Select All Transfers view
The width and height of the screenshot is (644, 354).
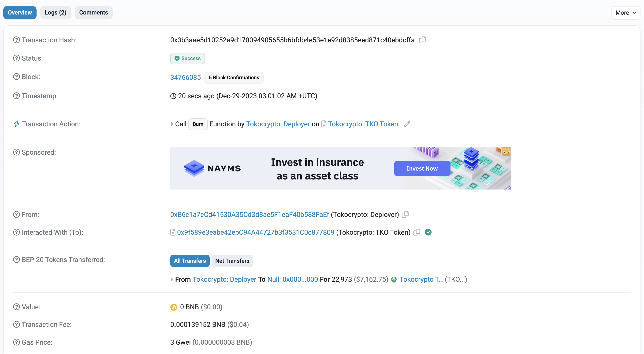(190, 261)
